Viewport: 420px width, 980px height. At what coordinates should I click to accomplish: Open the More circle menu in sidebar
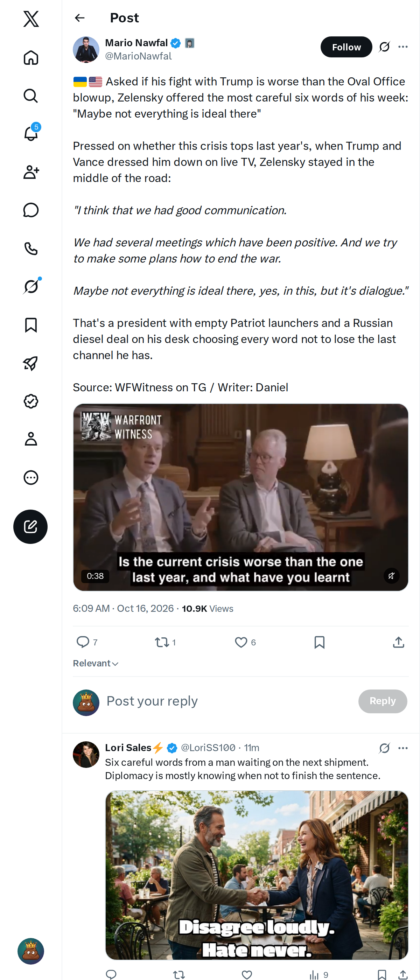31,477
